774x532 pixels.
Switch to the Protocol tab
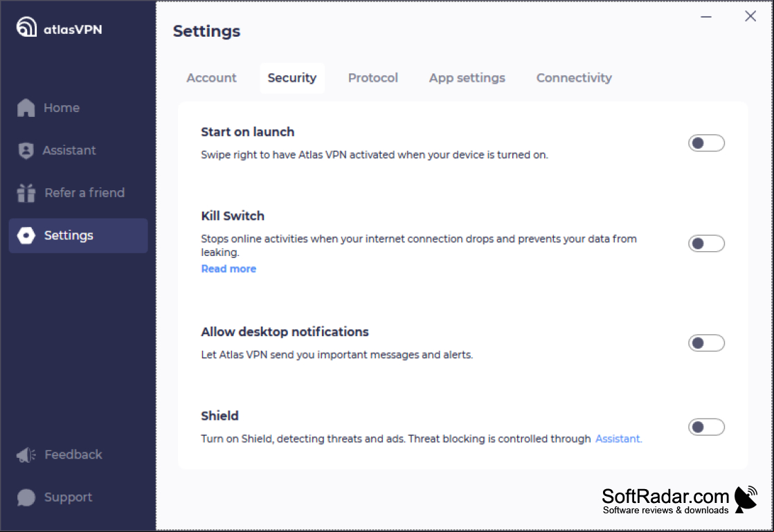(x=372, y=78)
